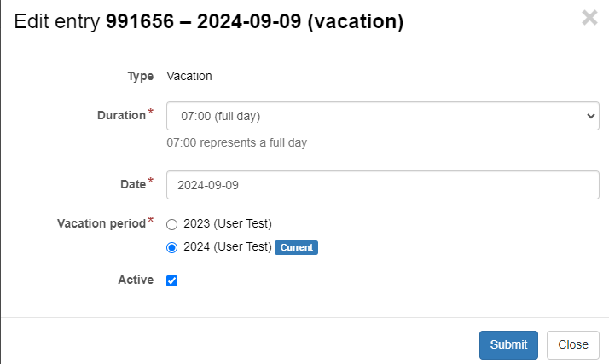Image resolution: width=609 pixels, height=364 pixels.
Task: Click the '2023 (User Test)' option text
Action: (227, 224)
